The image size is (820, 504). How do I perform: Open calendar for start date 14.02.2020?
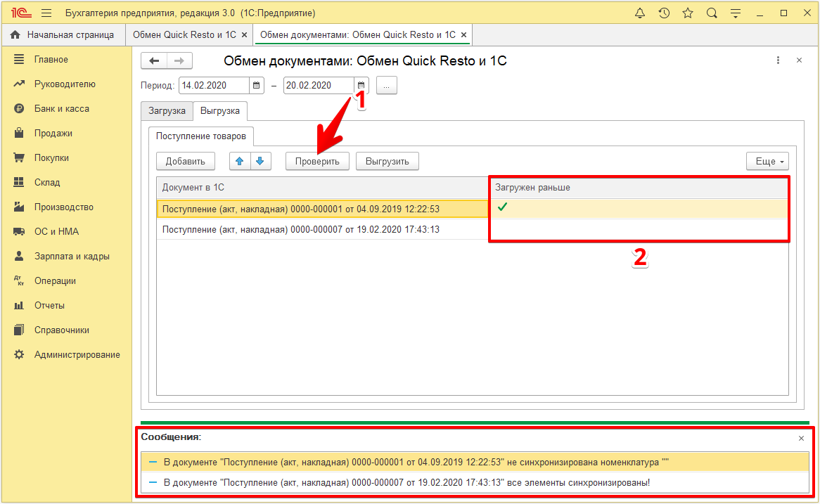(256, 85)
